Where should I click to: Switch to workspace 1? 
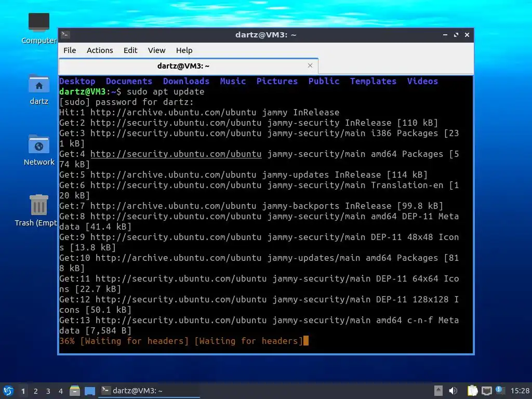click(x=23, y=391)
